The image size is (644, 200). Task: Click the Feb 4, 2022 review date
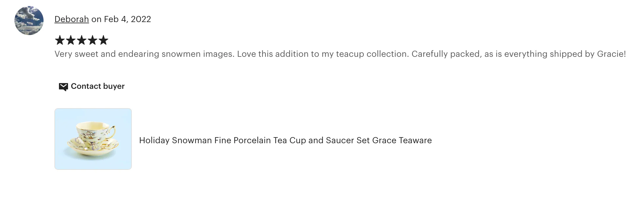(127, 19)
